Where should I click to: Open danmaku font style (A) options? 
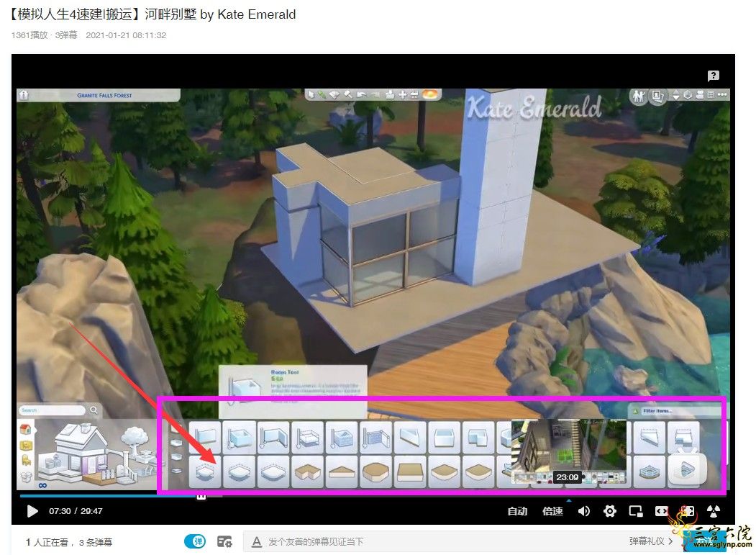click(257, 542)
